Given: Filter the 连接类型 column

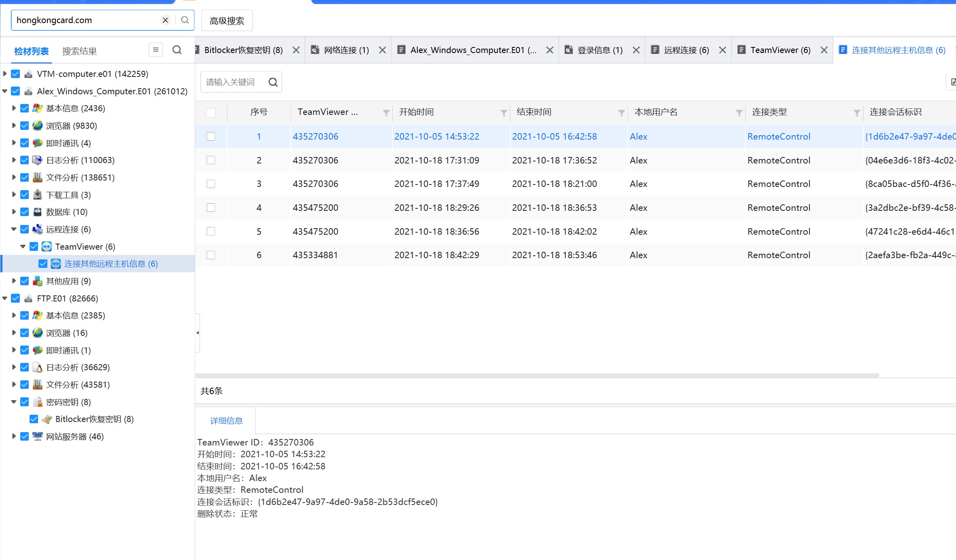Looking at the screenshot, I should (x=857, y=113).
